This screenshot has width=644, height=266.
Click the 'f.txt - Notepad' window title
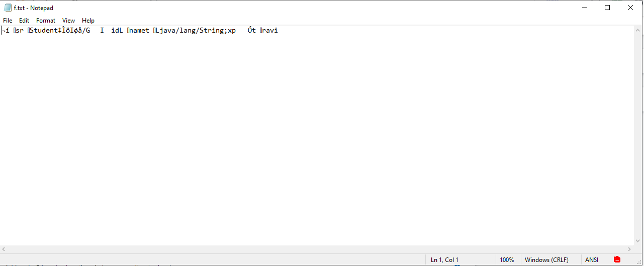[x=34, y=8]
